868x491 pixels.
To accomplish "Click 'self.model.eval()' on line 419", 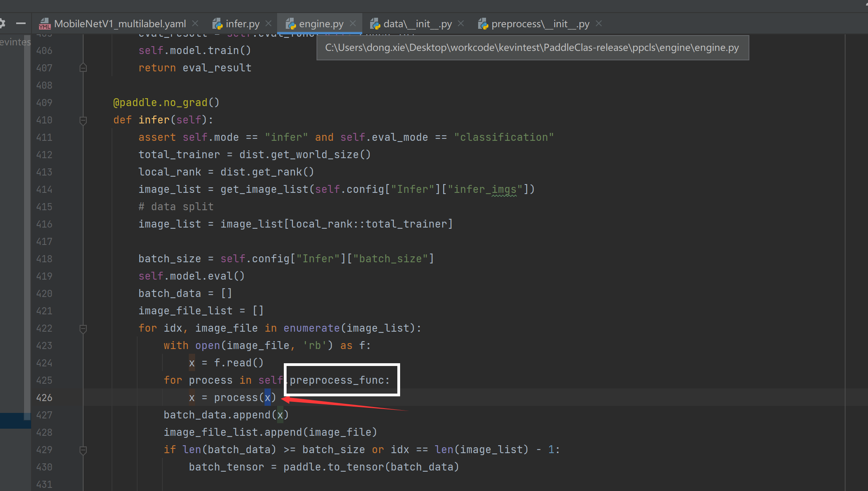I will (192, 276).
